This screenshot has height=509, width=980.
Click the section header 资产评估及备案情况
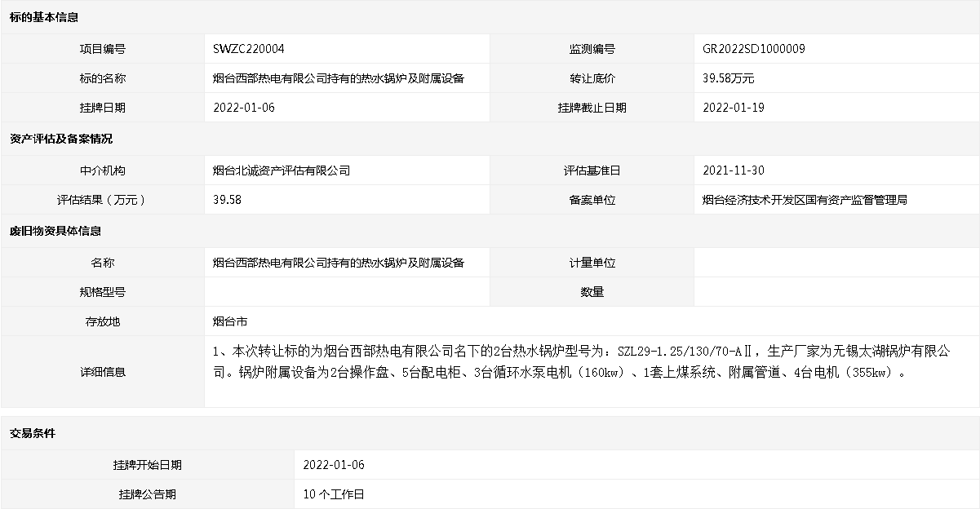click(61, 139)
